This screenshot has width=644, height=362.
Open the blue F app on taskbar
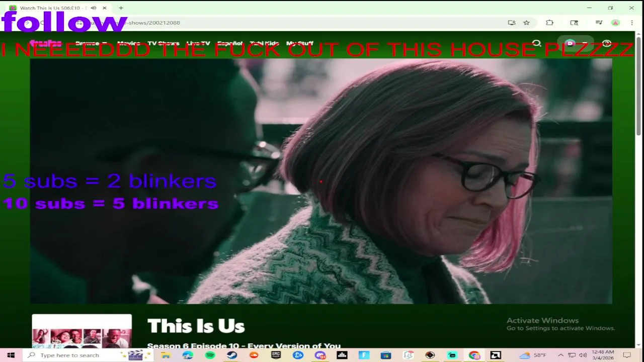pos(364,355)
